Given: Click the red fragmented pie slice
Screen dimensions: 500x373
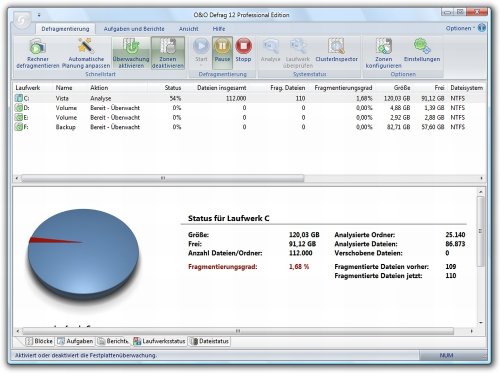Looking at the screenshot, I should coord(47,240).
